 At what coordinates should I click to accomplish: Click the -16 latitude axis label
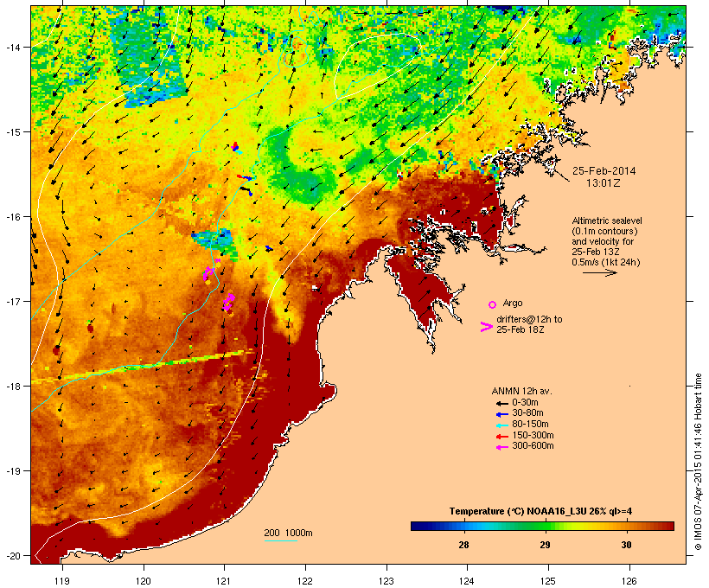pyautogui.click(x=12, y=217)
